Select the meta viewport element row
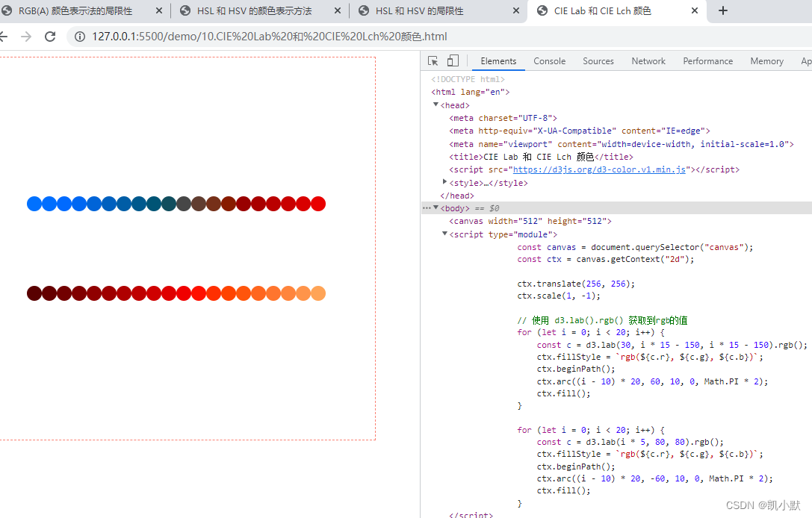The image size is (812, 518). click(622, 144)
